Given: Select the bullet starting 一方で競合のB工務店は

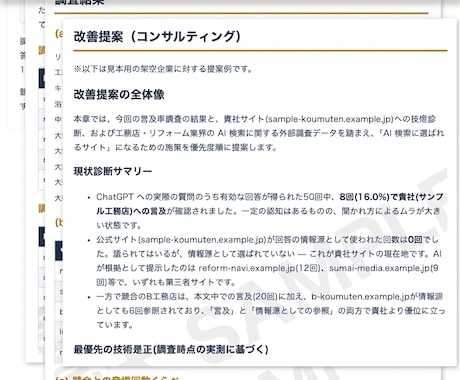Looking at the screenshot, I should (270, 311).
